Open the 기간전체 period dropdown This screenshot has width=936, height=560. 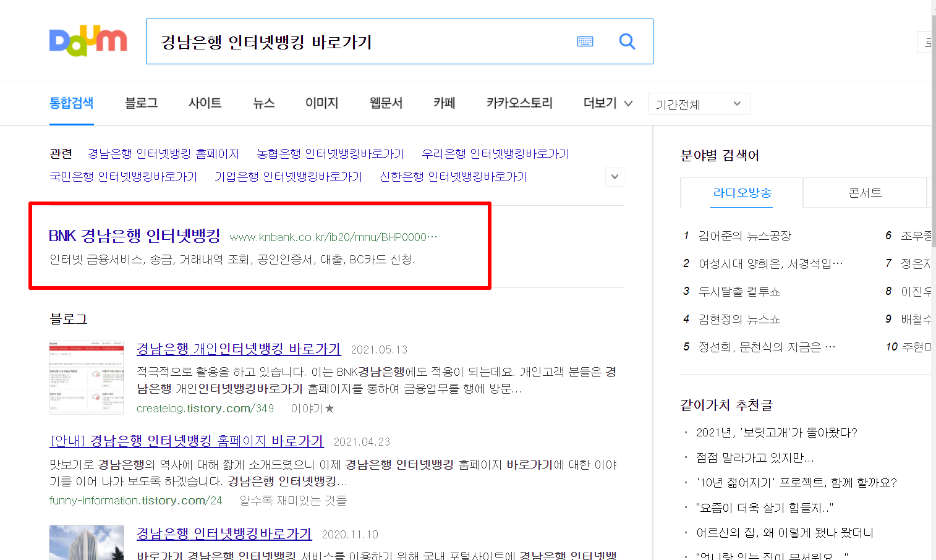click(x=699, y=104)
